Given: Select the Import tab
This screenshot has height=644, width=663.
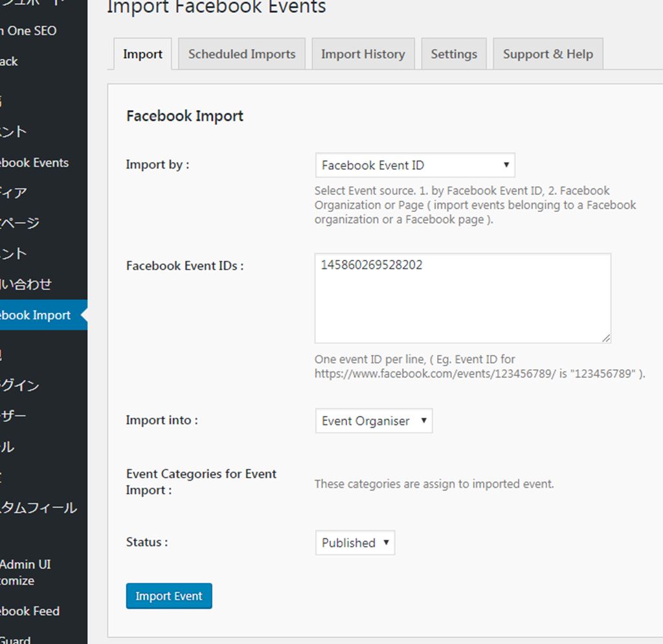Looking at the screenshot, I should click(x=142, y=54).
